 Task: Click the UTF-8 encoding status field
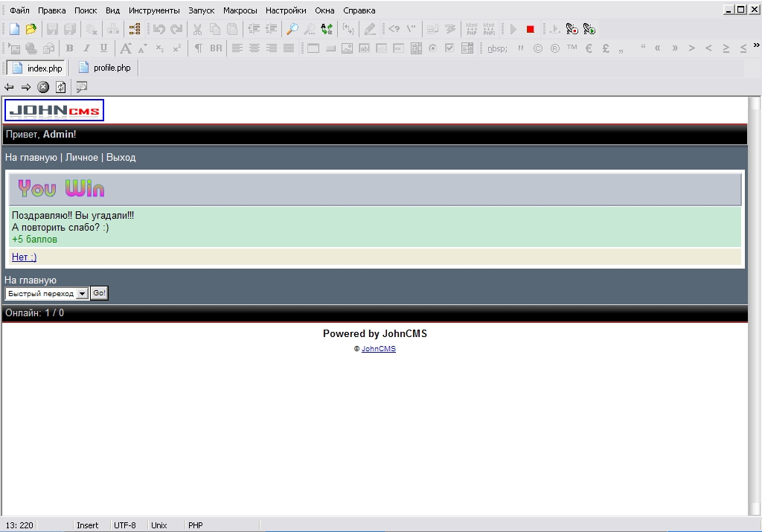click(x=125, y=525)
